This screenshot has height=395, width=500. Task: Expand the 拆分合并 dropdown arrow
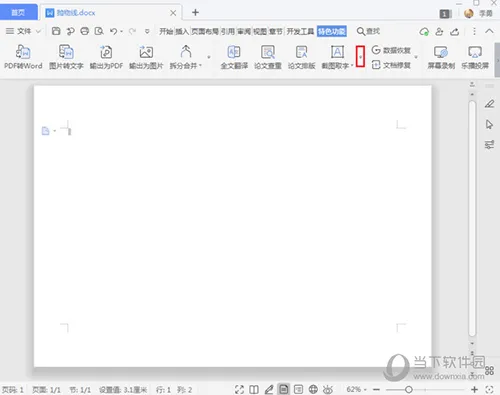click(x=200, y=65)
